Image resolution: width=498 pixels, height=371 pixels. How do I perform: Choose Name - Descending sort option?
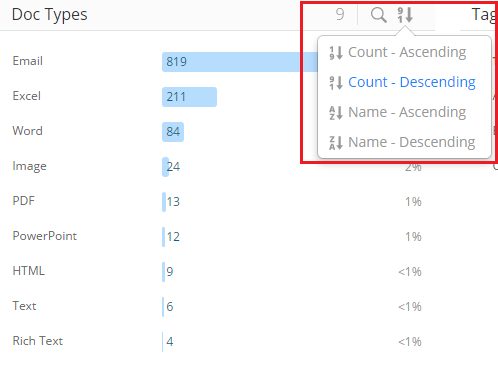(404, 142)
